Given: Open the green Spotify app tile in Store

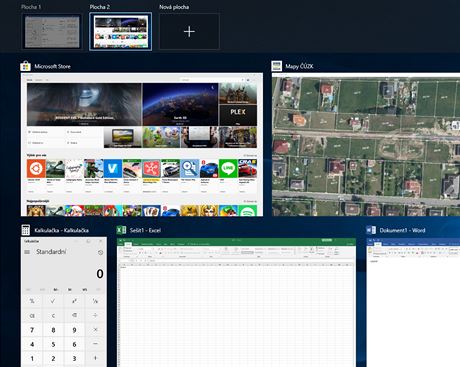Looking at the screenshot, I should coord(247,211).
